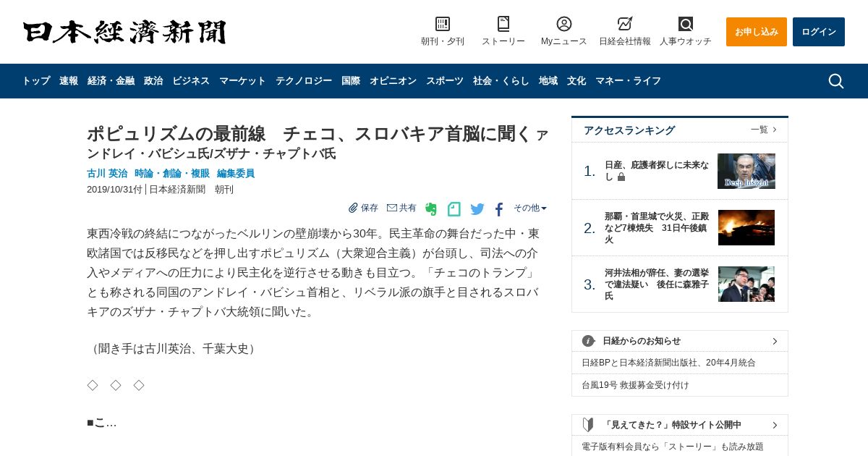Open ranking article 那覇・首里城で火災
This screenshot has height=456, width=868.
coord(657,228)
